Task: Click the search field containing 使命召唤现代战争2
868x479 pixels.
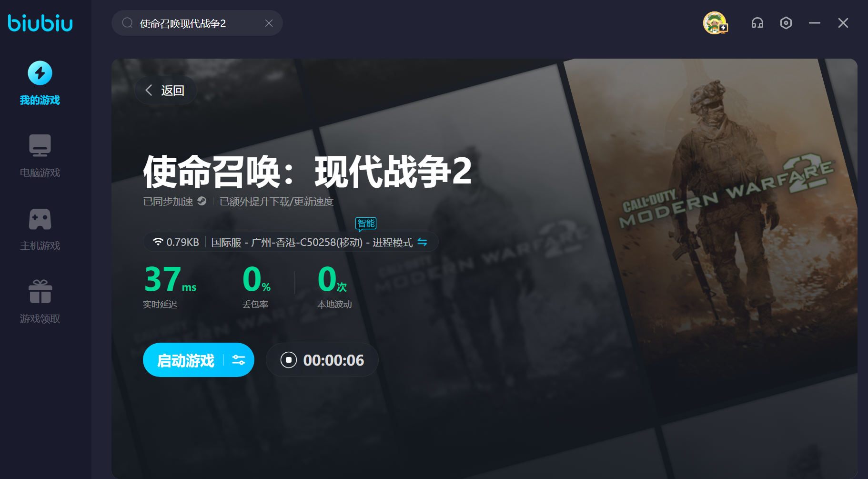Action: click(x=195, y=23)
